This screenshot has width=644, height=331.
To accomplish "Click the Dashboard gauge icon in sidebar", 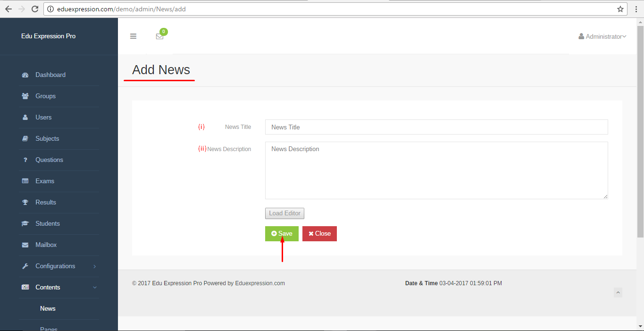I will coord(25,75).
